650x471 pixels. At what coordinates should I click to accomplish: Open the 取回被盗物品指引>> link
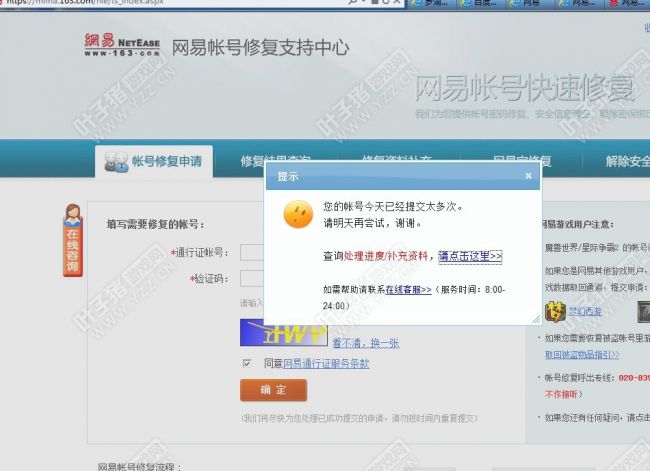point(582,354)
